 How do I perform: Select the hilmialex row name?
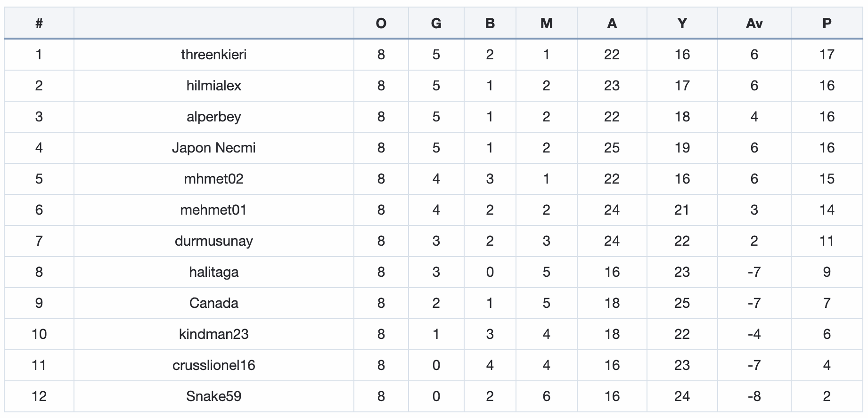[x=214, y=86]
